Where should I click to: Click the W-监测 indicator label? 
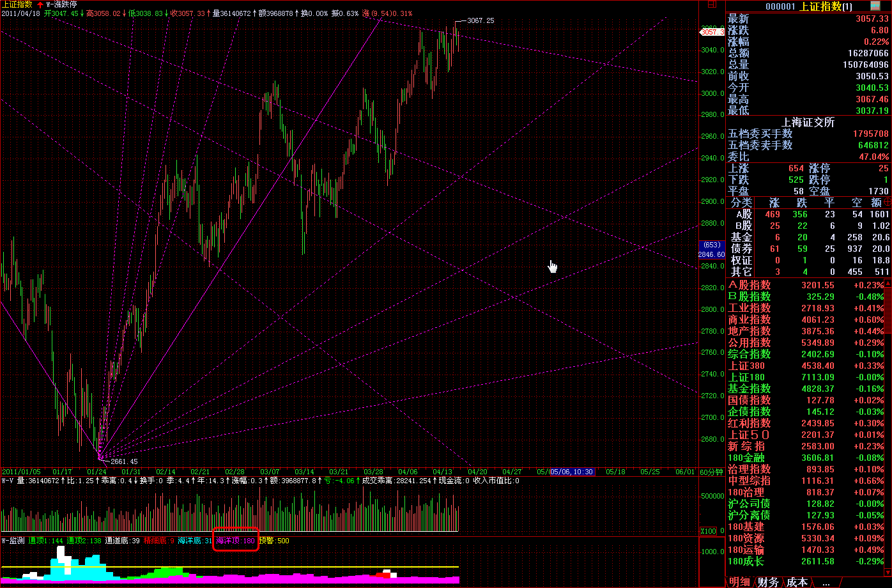tap(13, 541)
